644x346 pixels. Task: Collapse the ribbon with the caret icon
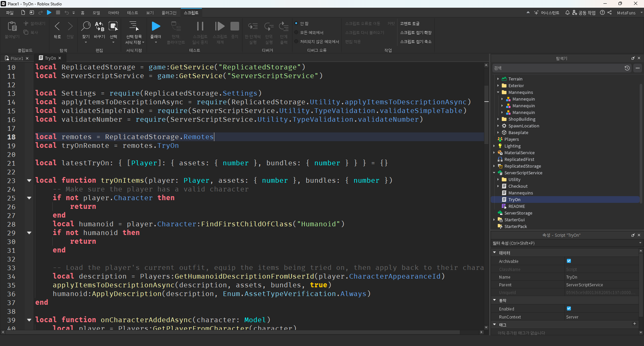pos(528,12)
